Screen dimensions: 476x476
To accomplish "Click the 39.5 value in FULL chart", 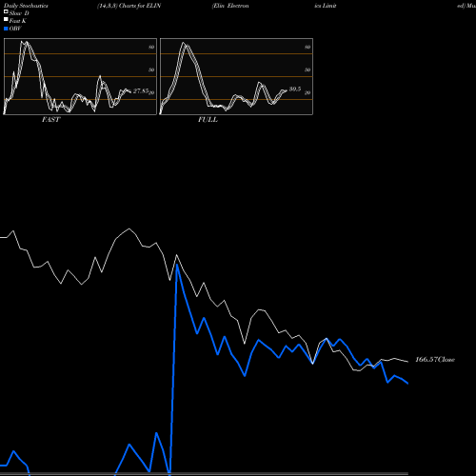I will pyautogui.click(x=295, y=89).
